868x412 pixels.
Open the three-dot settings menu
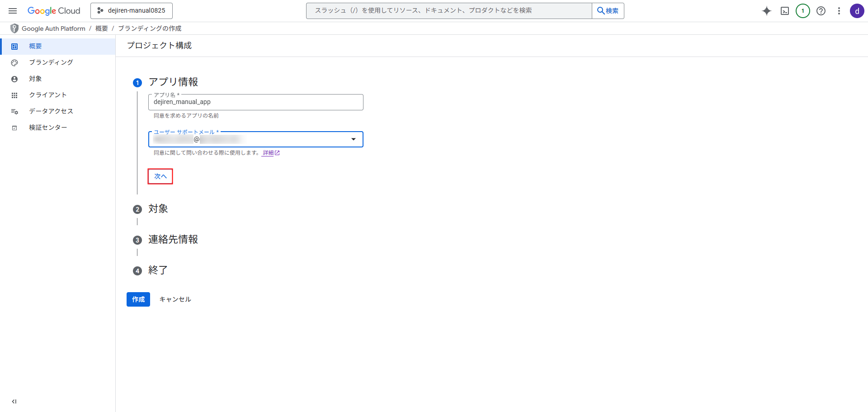(x=839, y=11)
